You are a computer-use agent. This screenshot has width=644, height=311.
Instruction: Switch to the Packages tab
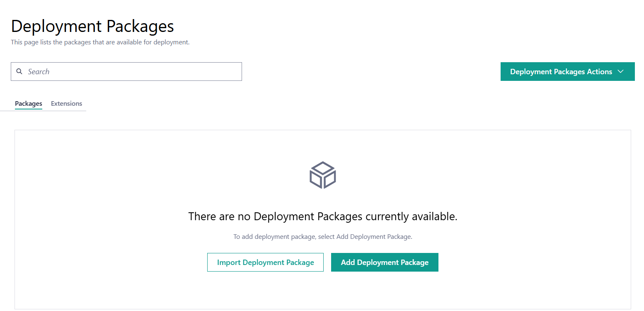[x=29, y=104]
